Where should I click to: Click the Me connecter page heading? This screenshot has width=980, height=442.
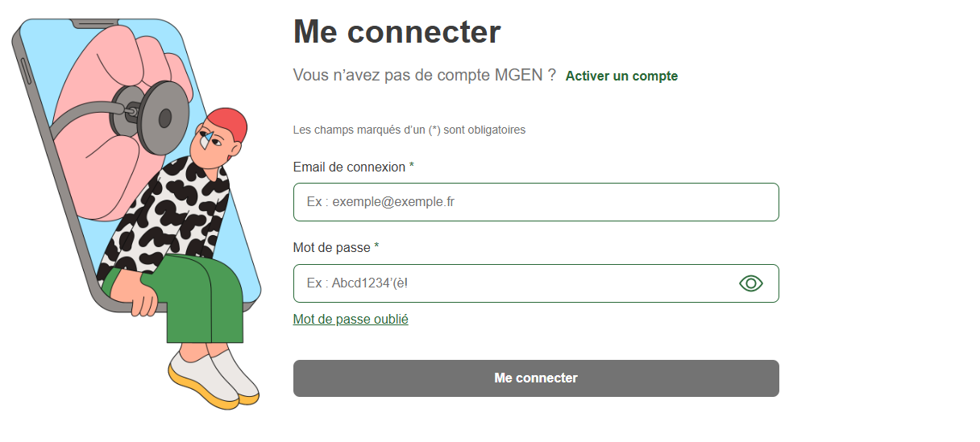397,32
